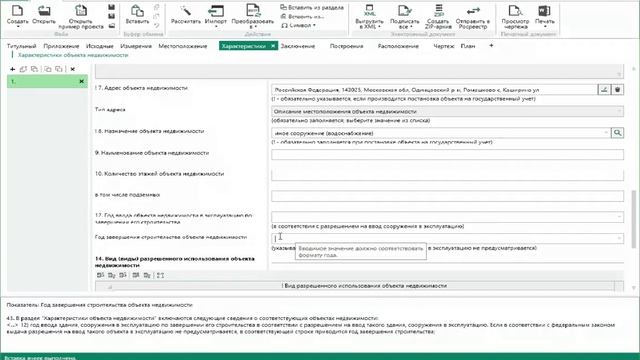The image size is (640, 360).
Task: Click the Преобразовать в icon
Action: (253, 11)
